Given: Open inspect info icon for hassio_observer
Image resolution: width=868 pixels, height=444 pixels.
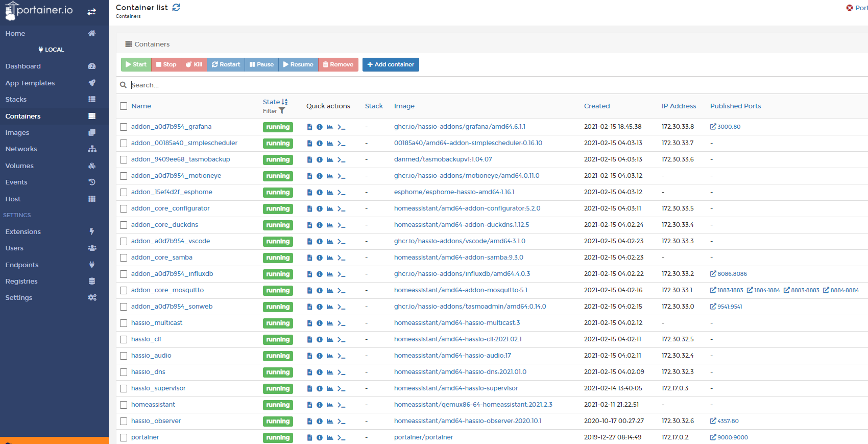Looking at the screenshot, I should (320, 422).
